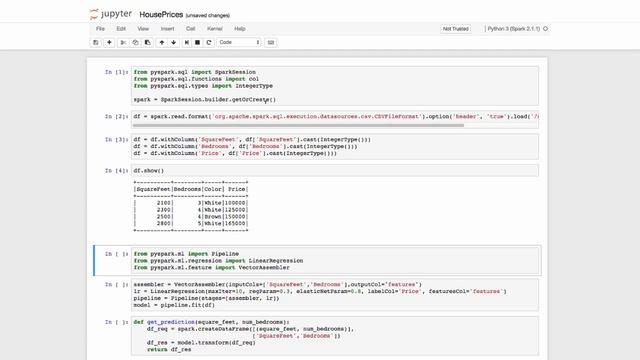Restart the kernel with the circular arrow icon
The height and width of the screenshot is (360, 640).
click(x=209, y=42)
